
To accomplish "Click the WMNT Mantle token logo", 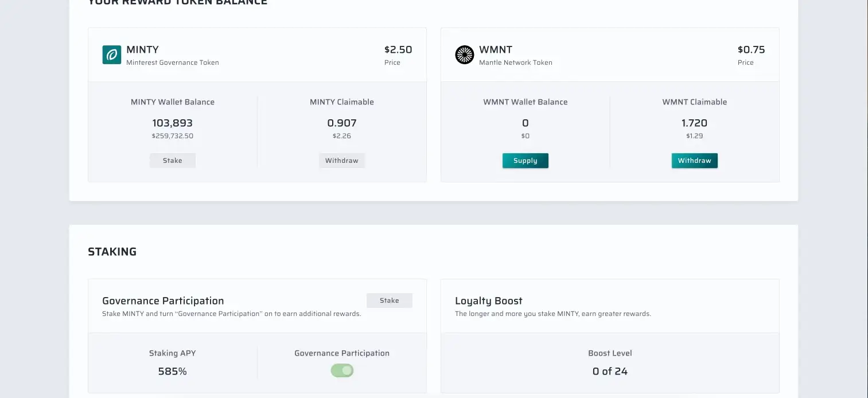I will (x=464, y=54).
